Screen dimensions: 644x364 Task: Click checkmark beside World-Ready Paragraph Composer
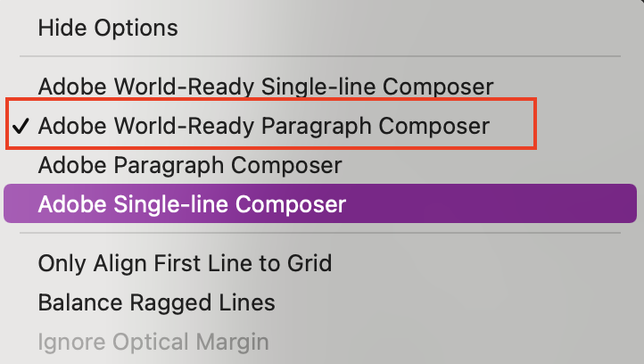coord(20,126)
